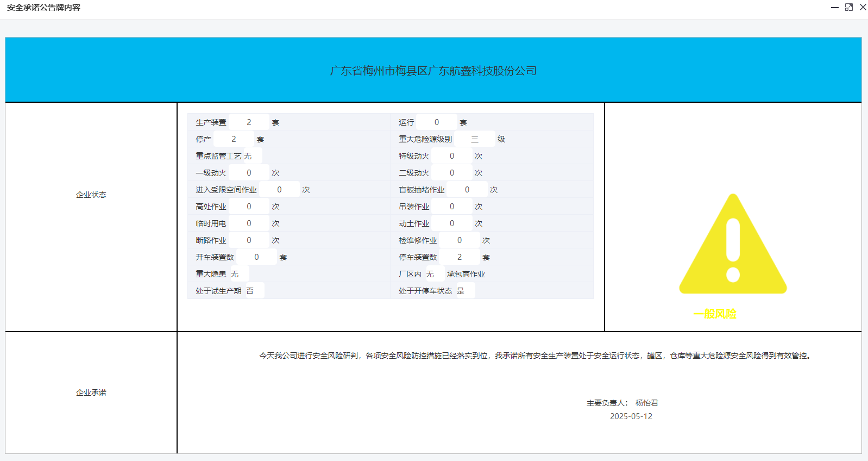Image resolution: width=868 pixels, height=461 pixels.
Task: Click the company name header 广东航鑫科技股份公司
Action: (433, 71)
